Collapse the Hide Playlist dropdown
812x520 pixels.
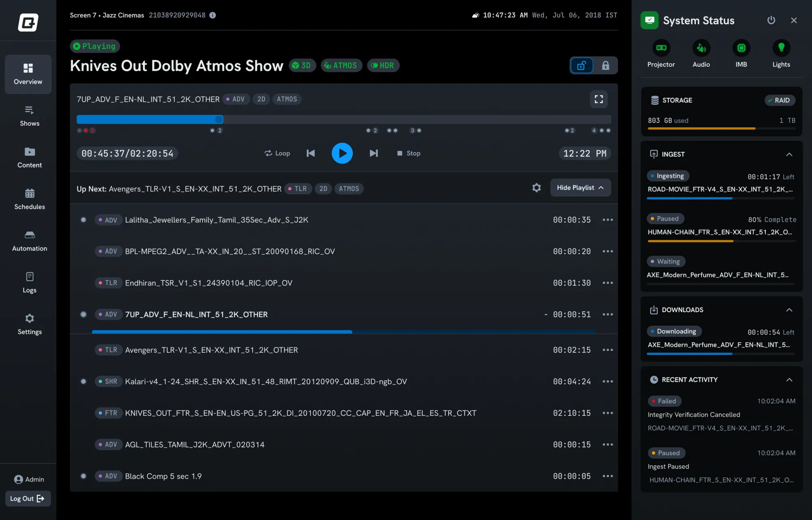coord(581,187)
